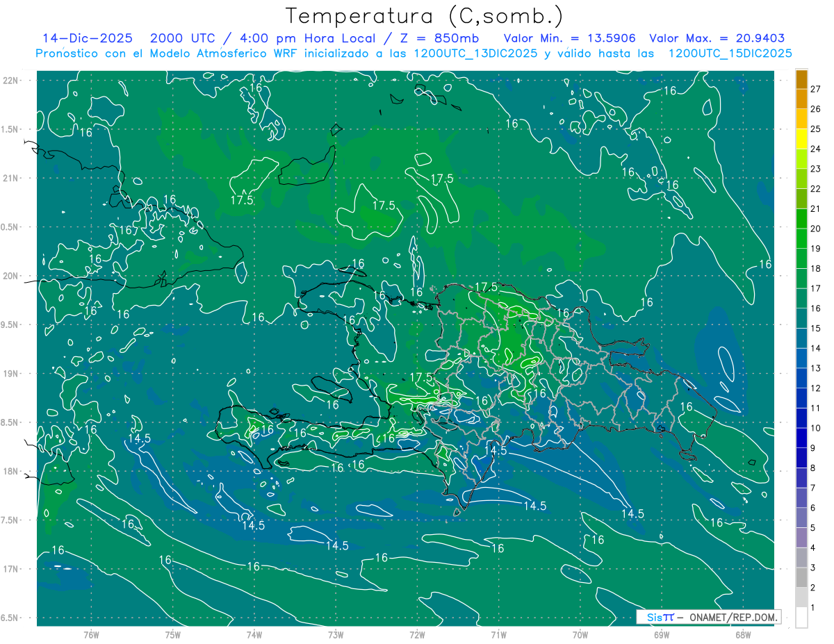Click the "17N" latitude axis label

point(11,569)
